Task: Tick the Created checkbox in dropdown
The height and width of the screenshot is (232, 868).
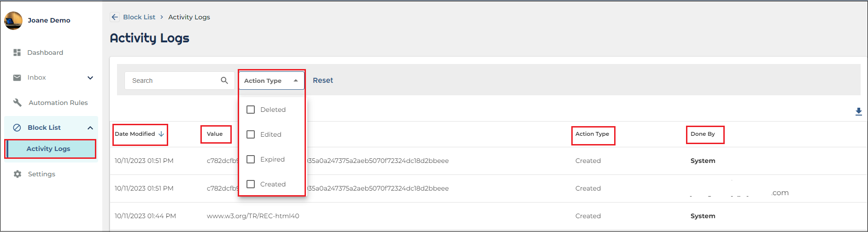Action: click(x=251, y=184)
